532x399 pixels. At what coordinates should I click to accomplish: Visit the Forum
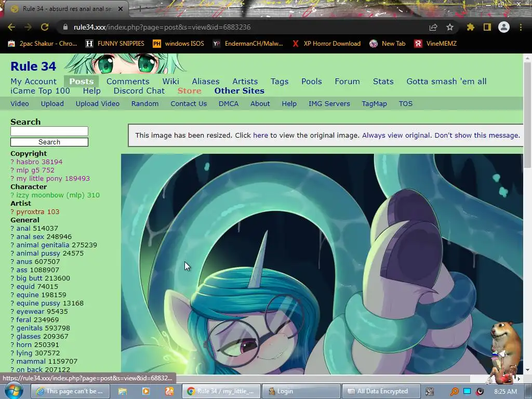(348, 82)
